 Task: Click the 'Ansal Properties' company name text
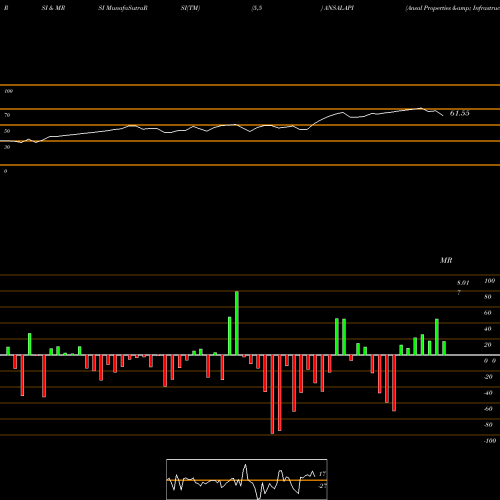pos(428,8)
